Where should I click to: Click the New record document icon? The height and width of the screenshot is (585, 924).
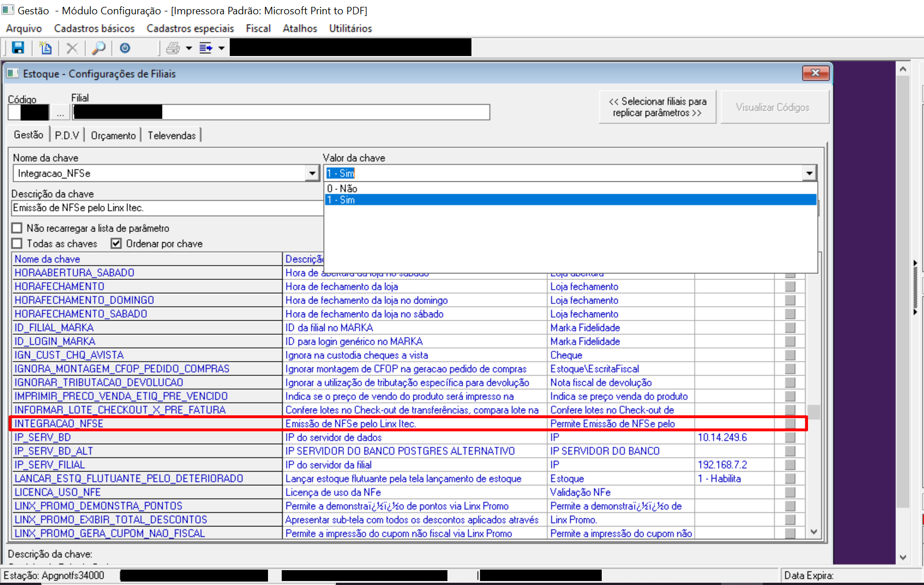coord(45,48)
